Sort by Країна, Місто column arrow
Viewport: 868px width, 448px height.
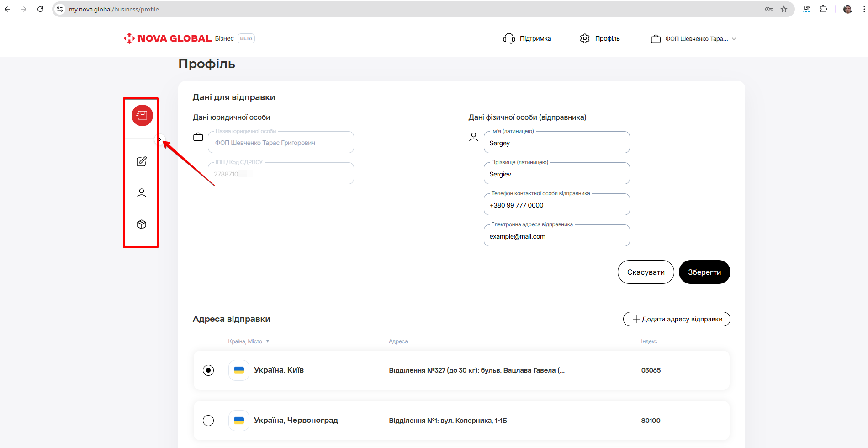pyautogui.click(x=268, y=341)
